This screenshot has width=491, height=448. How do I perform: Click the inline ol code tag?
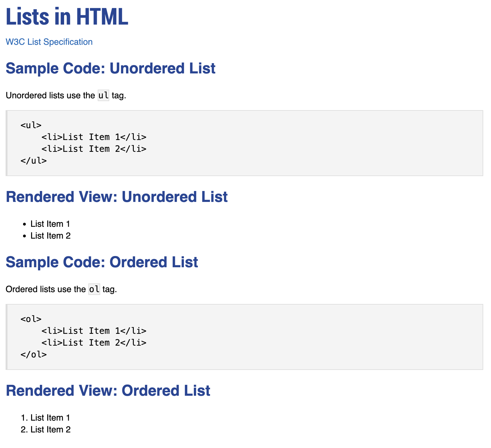[x=94, y=289]
